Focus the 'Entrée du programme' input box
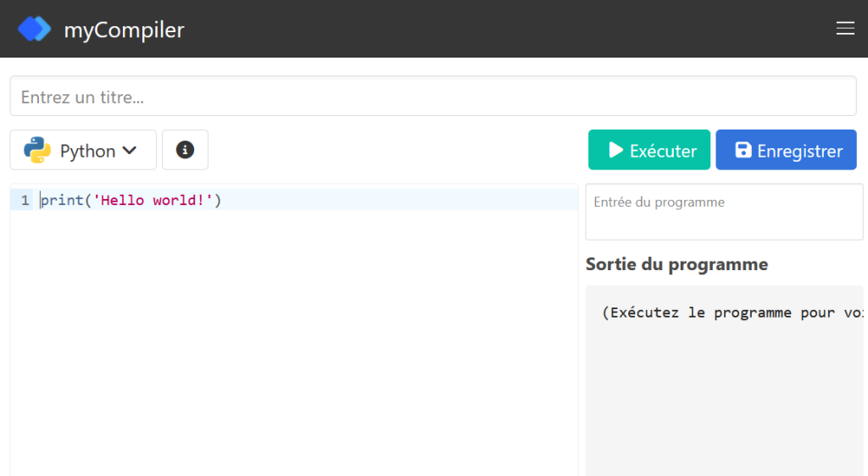The width and height of the screenshot is (868, 476). [724, 213]
